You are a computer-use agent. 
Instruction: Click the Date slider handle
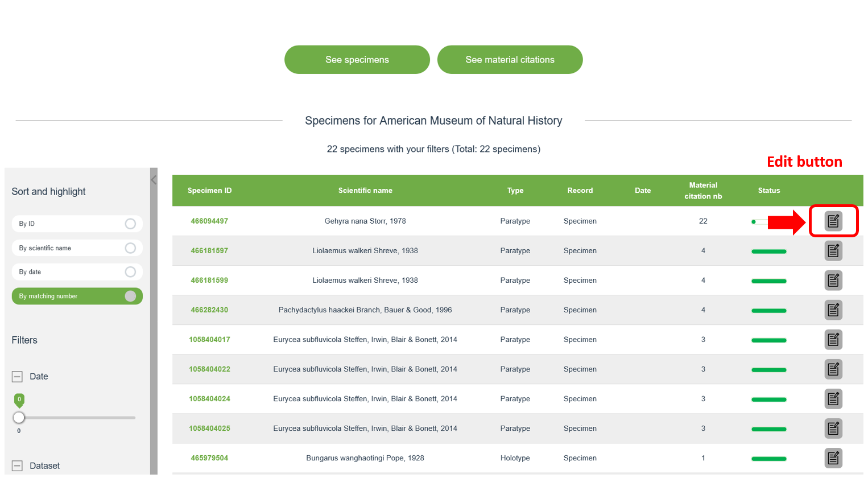(x=19, y=418)
